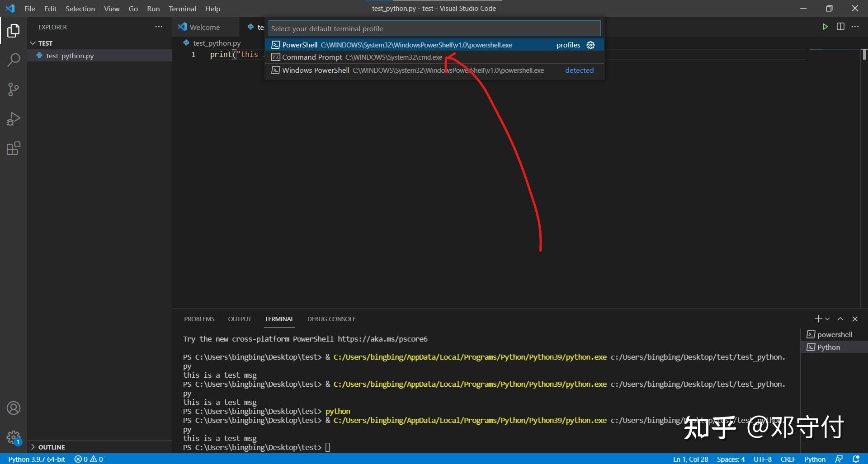This screenshot has height=464, width=868.
Task: Open the Search sidebar icon
Action: (14, 59)
